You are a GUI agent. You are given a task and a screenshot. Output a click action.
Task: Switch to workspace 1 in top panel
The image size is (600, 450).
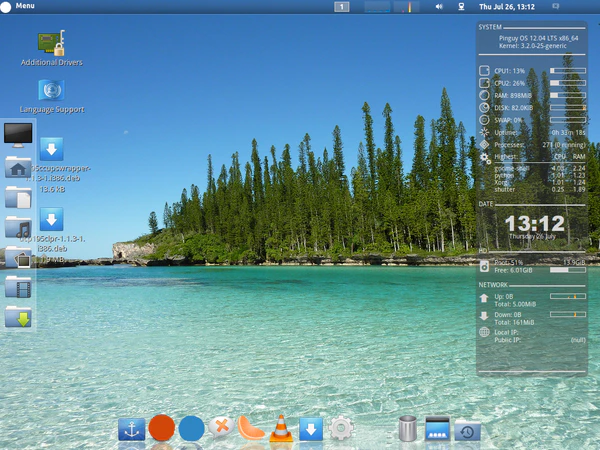pos(341,6)
